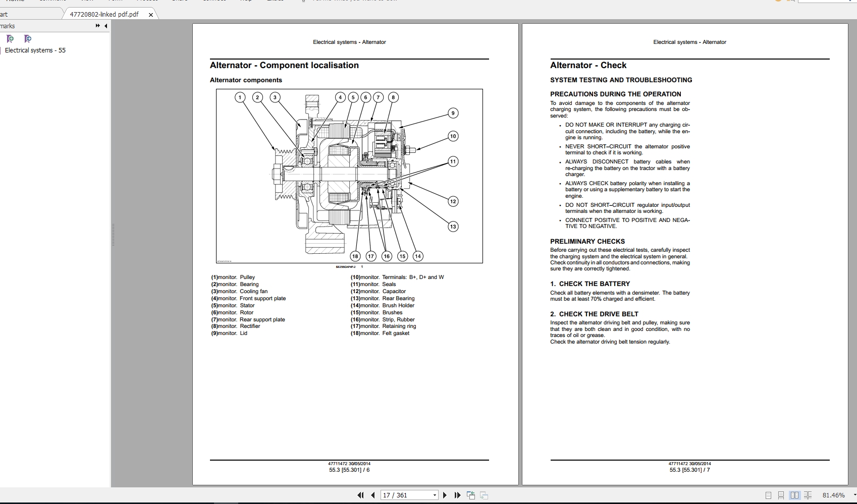Click PRECAUTIONS DURING THE OPERATION heading

(615, 94)
